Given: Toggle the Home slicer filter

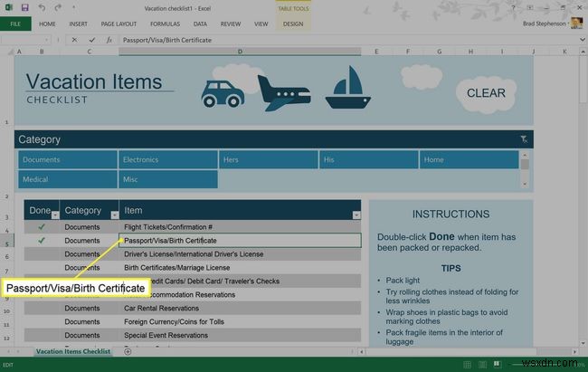Looking at the screenshot, I should [x=469, y=159].
